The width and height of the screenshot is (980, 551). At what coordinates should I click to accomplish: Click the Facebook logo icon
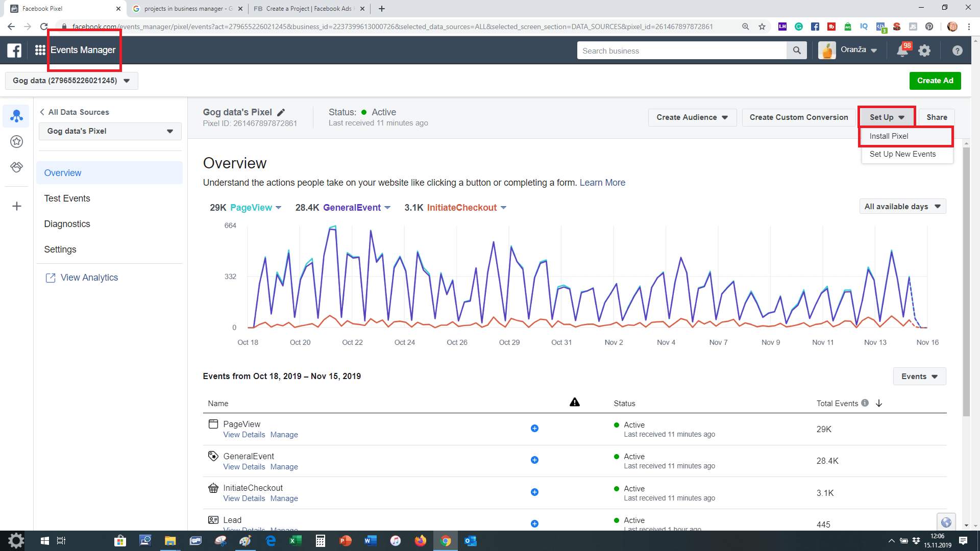[x=14, y=50]
